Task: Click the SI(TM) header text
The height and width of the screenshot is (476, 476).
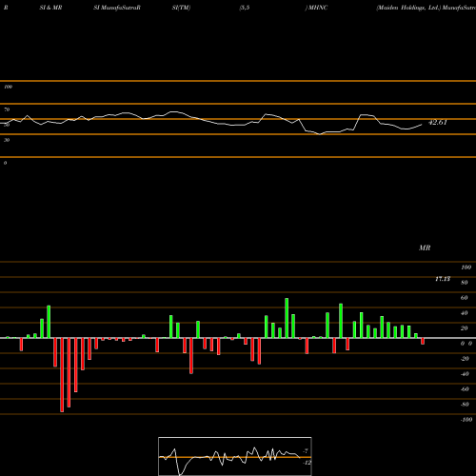Action: coord(181,8)
